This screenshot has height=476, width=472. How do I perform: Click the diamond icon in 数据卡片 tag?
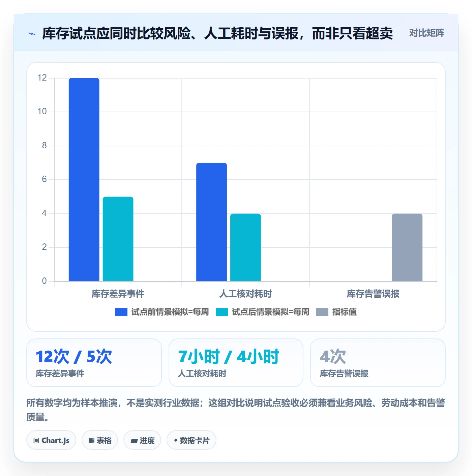click(x=176, y=440)
